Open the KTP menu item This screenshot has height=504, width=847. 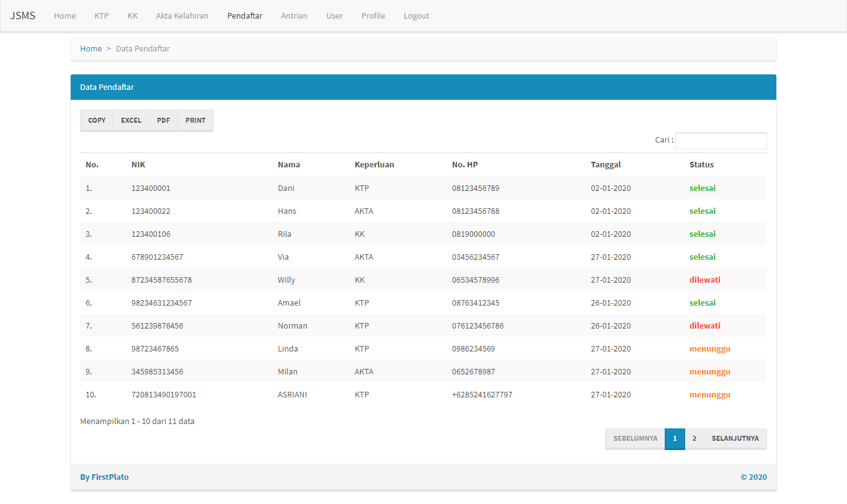click(102, 15)
